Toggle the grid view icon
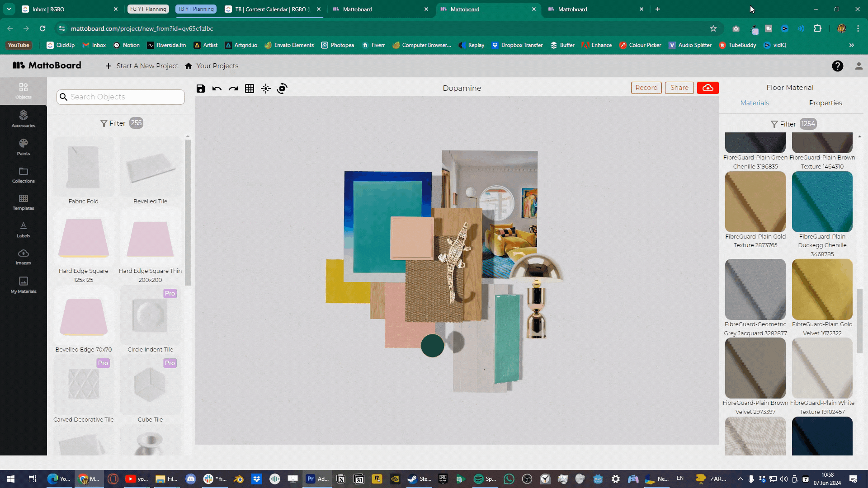 (x=249, y=89)
